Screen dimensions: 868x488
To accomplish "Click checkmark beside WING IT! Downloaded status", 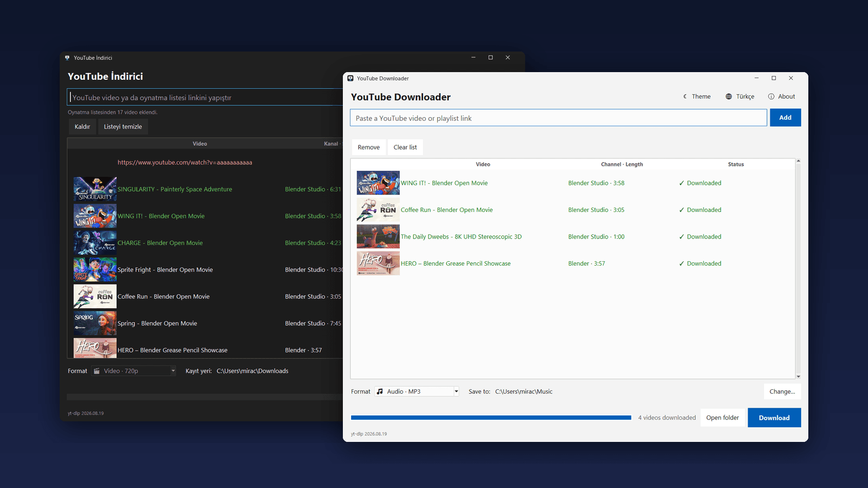I will tap(681, 183).
